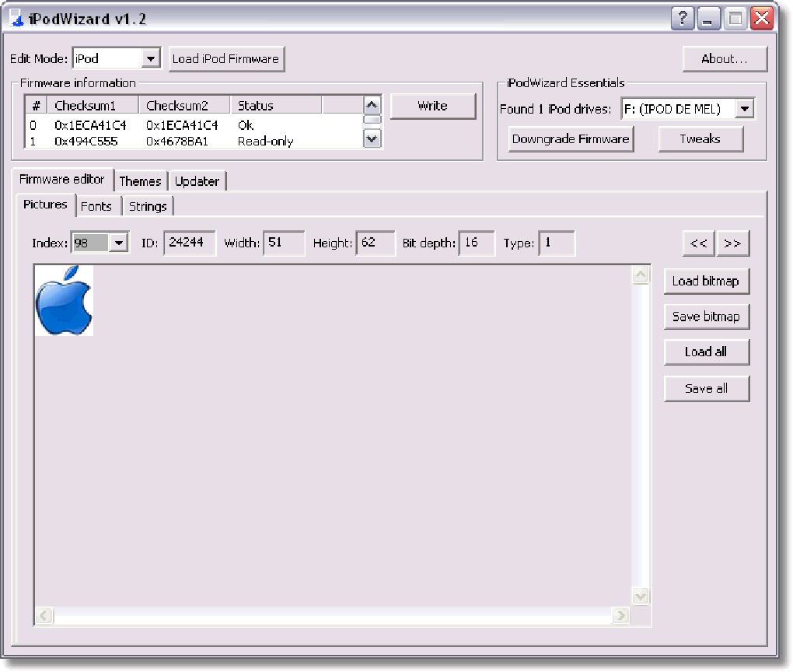The height and width of the screenshot is (672, 793).
Task: Click the iPodWizard title bar app icon
Action: tap(16, 18)
